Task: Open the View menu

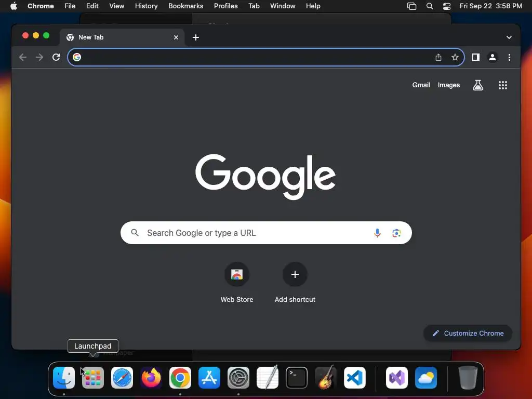Action: point(117,6)
